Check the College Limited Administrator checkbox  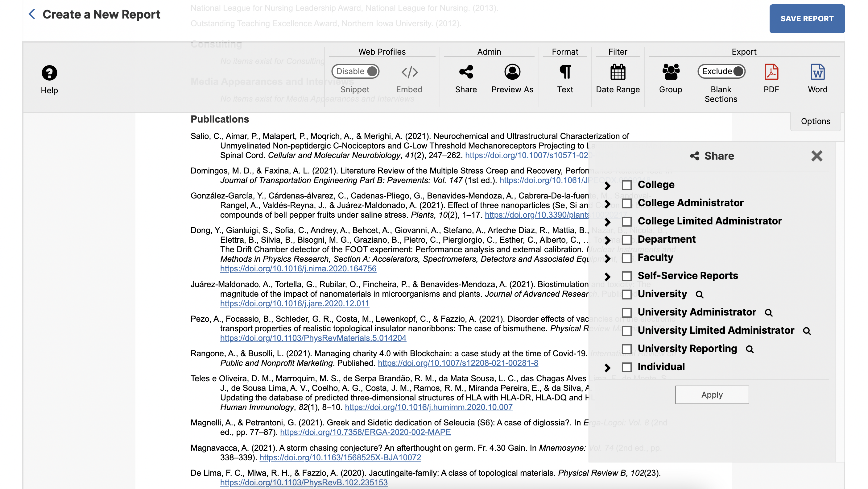[627, 222]
